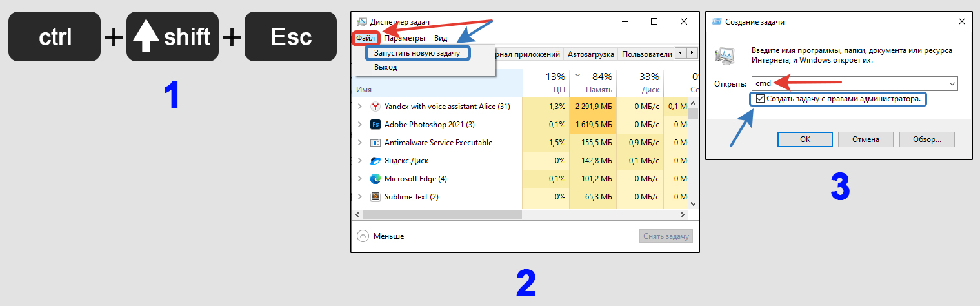Expand the Yandex process group

coord(359,107)
